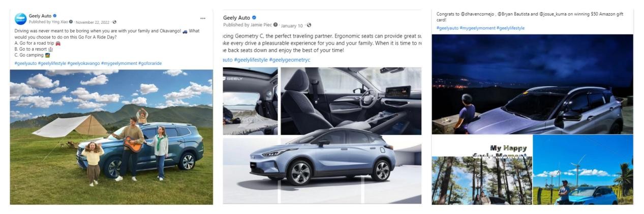
Task: Open the November 22, 2022 post date link
Action: [93, 22]
